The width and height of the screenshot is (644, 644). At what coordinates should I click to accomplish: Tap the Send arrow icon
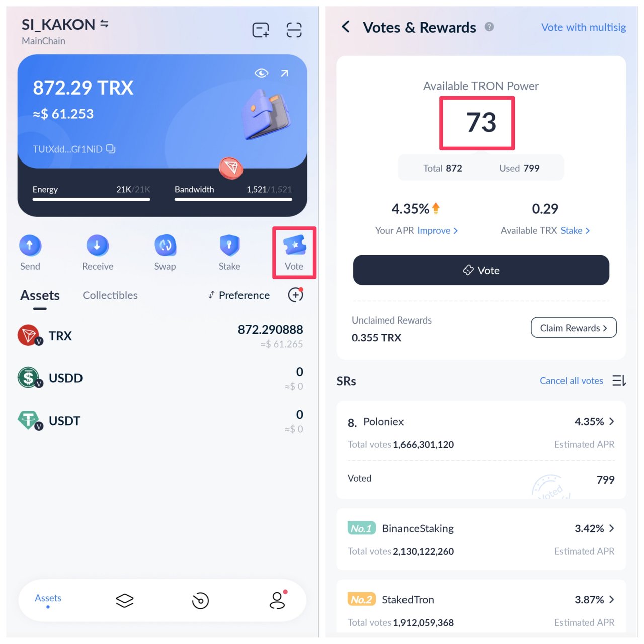click(30, 246)
